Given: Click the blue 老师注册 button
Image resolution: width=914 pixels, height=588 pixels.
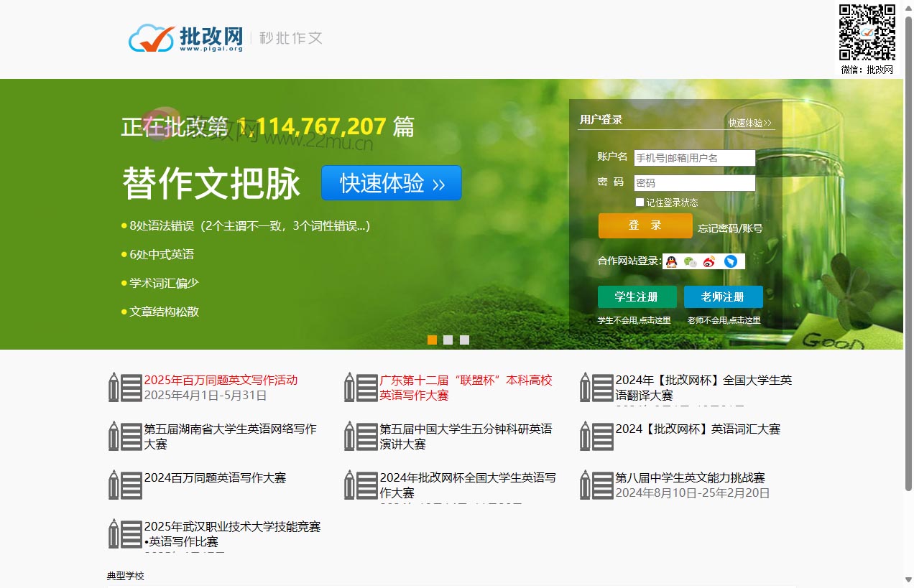Looking at the screenshot, I should click(x=723, y=297).
